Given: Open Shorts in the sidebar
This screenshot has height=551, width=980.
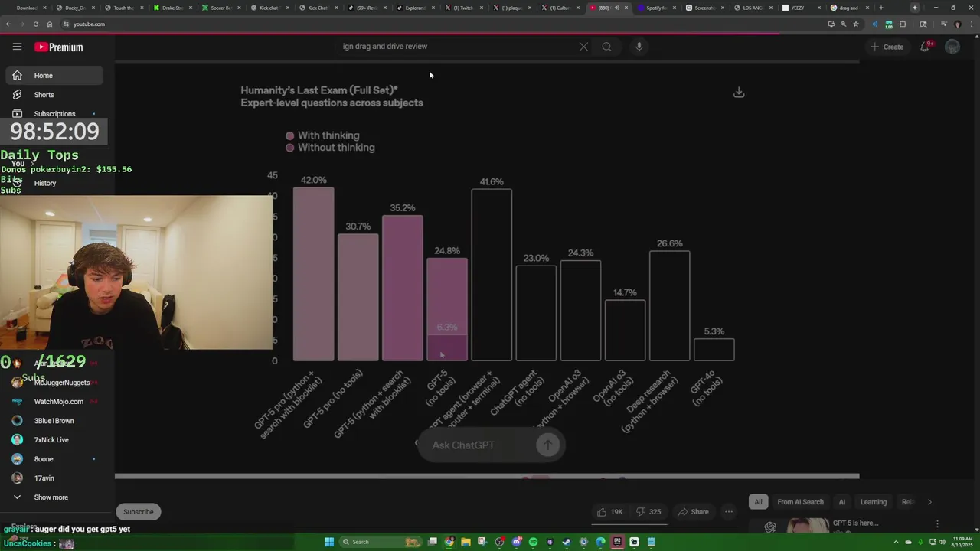Looking at the screenshot, I should coord(54,95).
